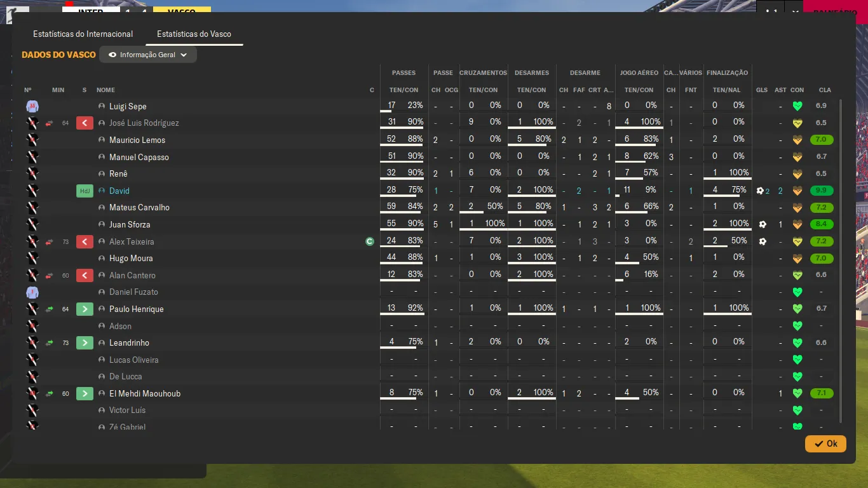This screenshot has height=488, width=868.
Task: Click Juan Sforza 8.4 rating badge
Action: (x=822, y=224)
